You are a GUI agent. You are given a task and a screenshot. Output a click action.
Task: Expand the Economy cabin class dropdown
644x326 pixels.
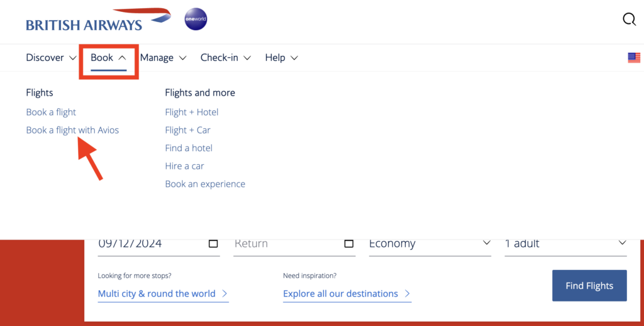point(430,244)
